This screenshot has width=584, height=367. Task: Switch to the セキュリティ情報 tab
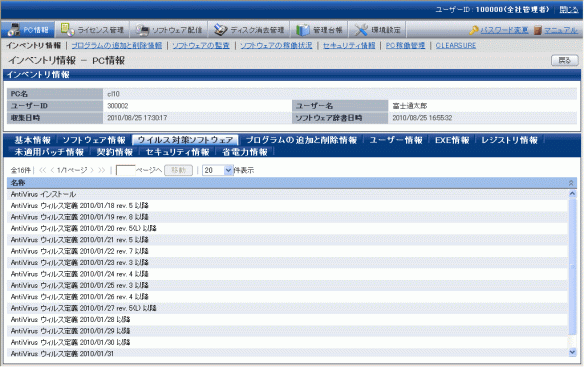pos(177,152)
